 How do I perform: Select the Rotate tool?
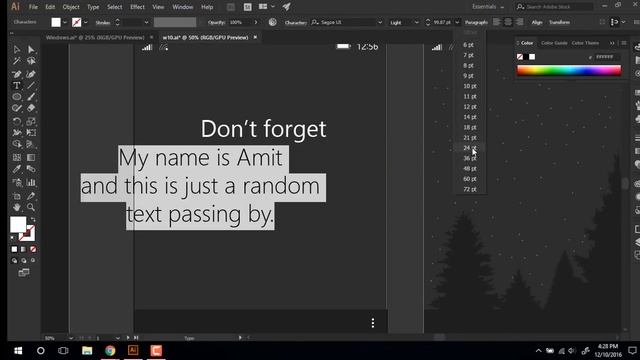(17, 121)
